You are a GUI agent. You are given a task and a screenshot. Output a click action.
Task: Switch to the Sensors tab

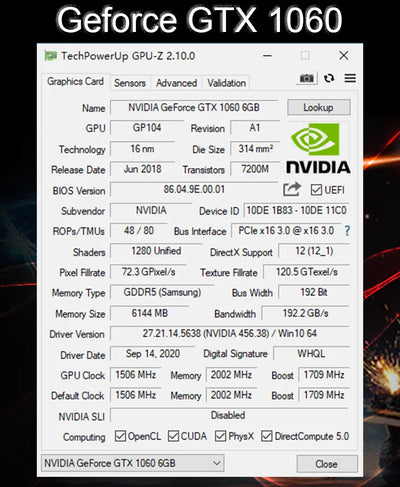point(130,83)
